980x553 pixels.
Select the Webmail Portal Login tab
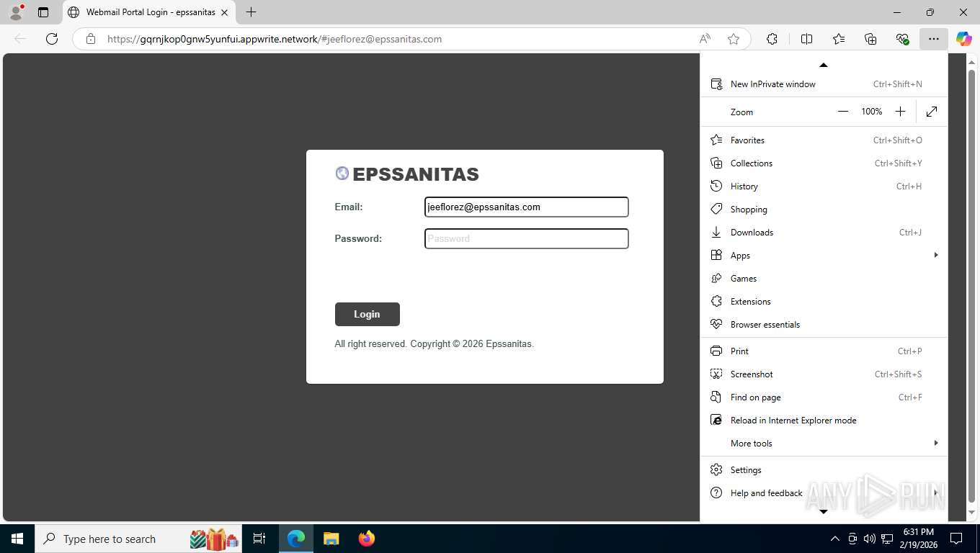point(149,12)
